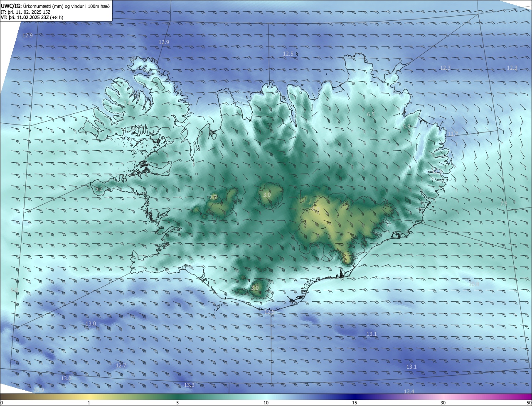Viewport: 532px width, 406px height.
Task: Click the 12.4 value at the bottom right
Action: tap(409, 391)
